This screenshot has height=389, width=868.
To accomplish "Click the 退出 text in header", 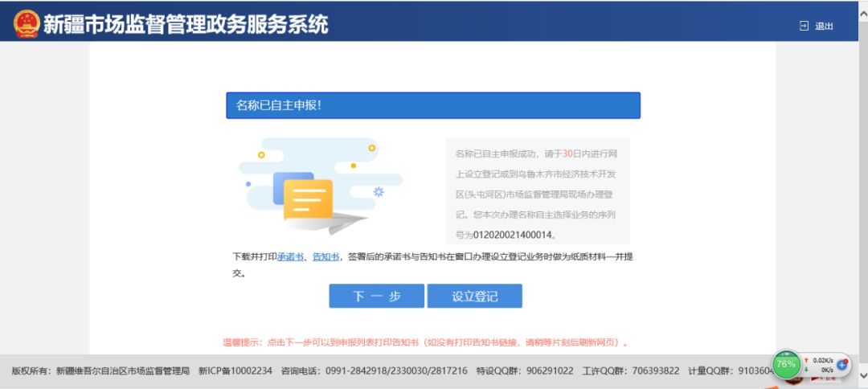I will point(825,27).
